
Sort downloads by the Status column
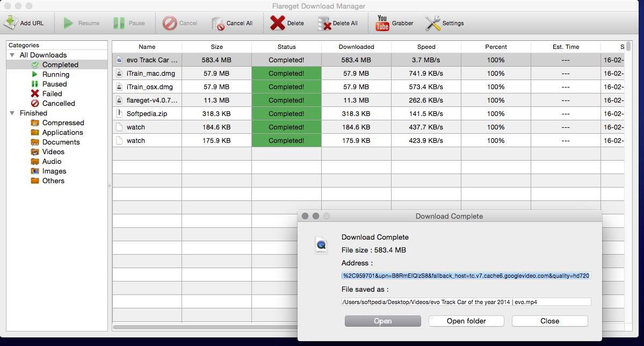point(287,47)
